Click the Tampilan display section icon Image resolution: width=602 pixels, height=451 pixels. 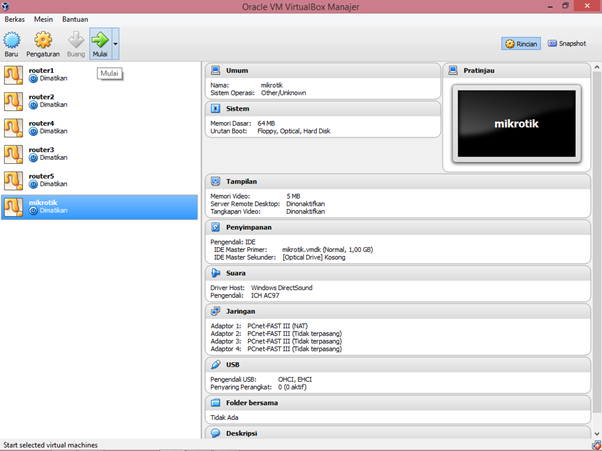click(216, 181)
